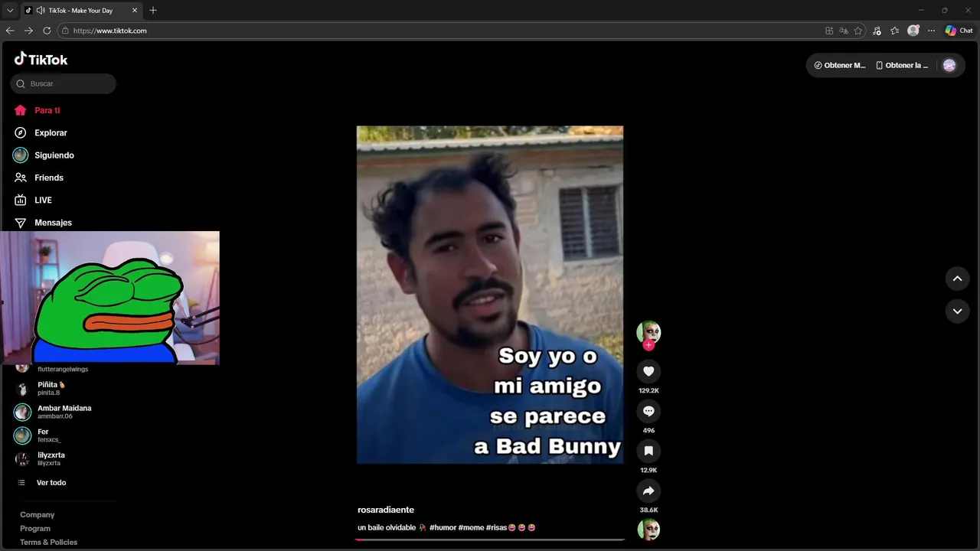Viewport: 980px width, 551px height.
Task: Click the Para ti home icon
Action: coord(21,110)
